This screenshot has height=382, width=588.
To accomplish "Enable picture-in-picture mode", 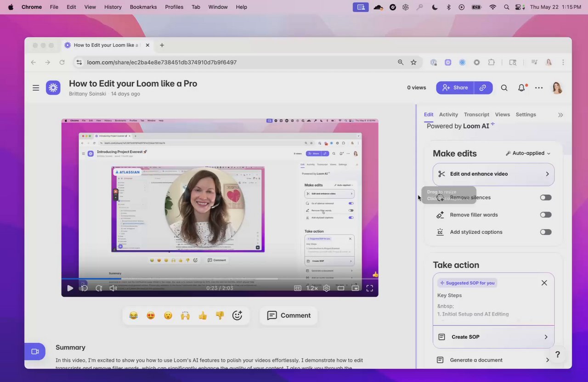I will click(355, 288).
